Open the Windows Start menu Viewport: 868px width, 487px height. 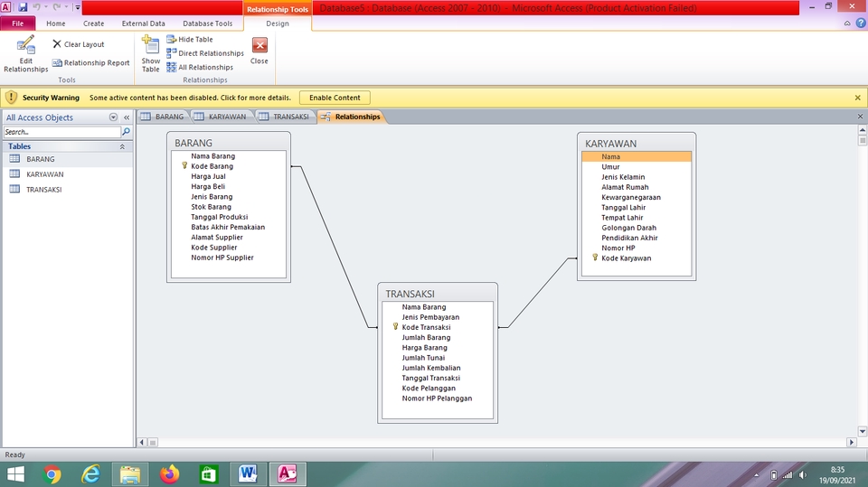16,474
